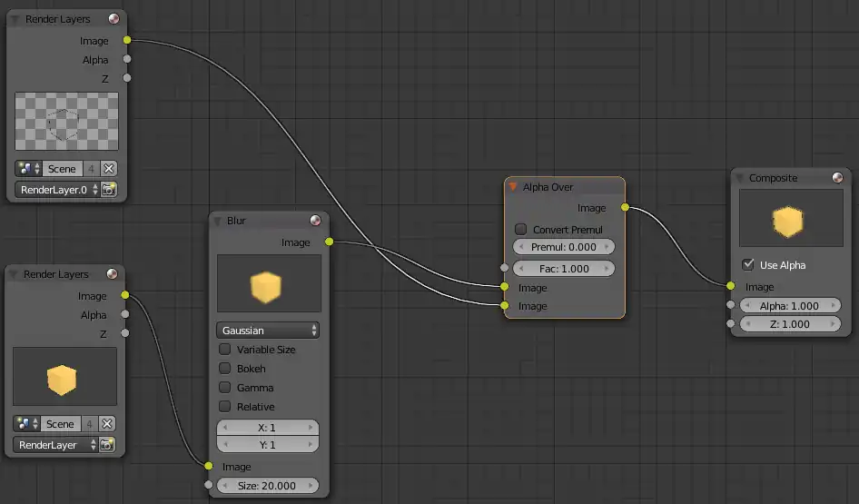The height and width of the screenshot is (504, 859).
Task: Click the top Render Layers preview sphere icon
Action: pyautogui.click(x=114, y=19)
